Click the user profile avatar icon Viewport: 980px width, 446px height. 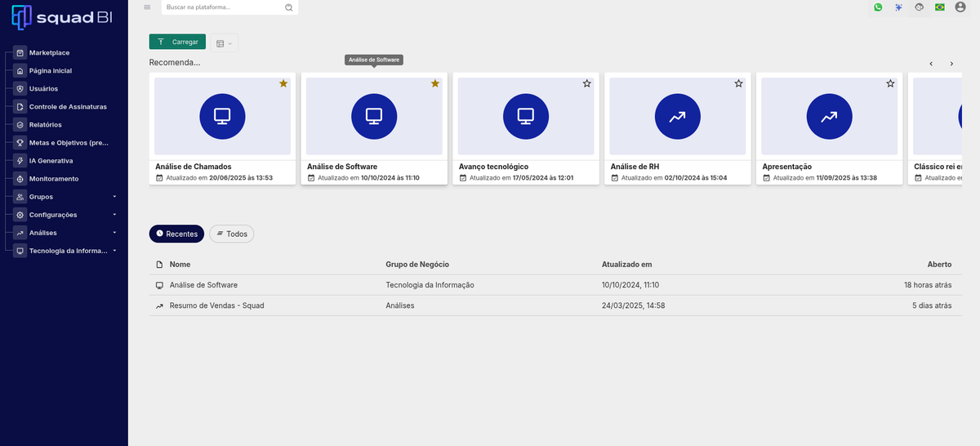[960, 7]
